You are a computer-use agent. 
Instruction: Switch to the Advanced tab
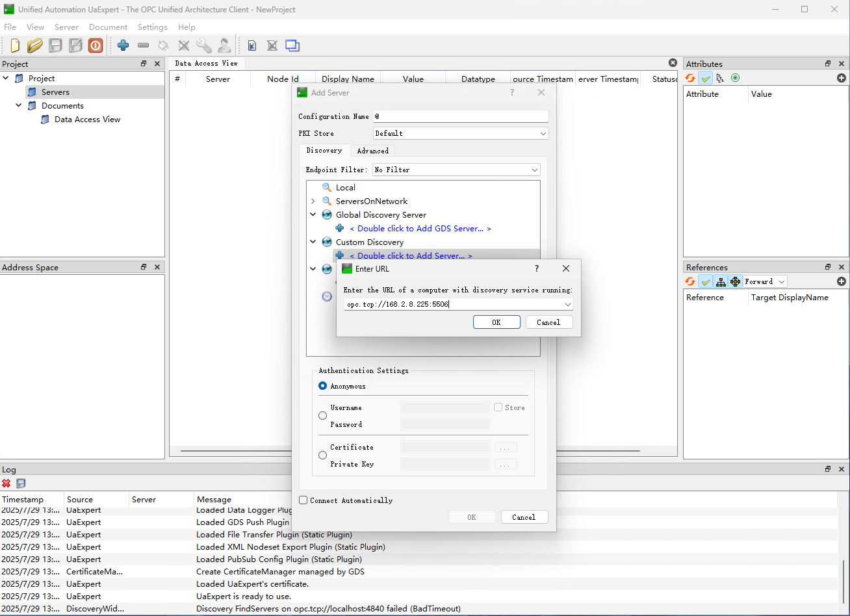373,151
